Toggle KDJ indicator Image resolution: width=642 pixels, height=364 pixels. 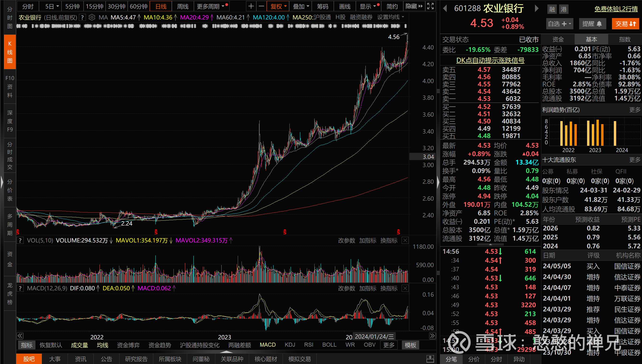pyautogui.click(x=290, y=345)
